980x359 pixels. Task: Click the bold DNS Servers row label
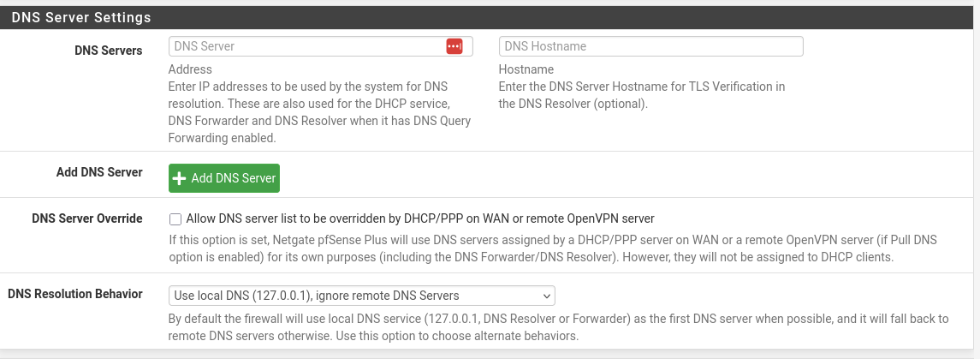(109, 51)
